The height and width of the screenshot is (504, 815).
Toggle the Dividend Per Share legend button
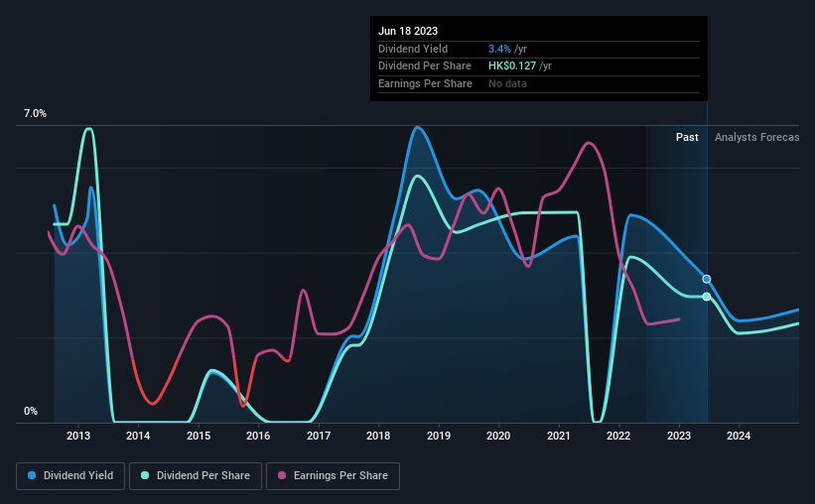click(x=196, y=476)
